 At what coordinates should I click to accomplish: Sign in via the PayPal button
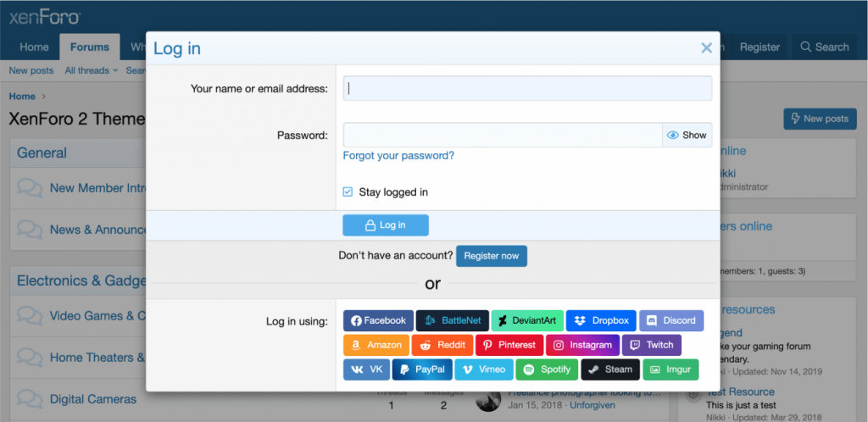point(422,369)
